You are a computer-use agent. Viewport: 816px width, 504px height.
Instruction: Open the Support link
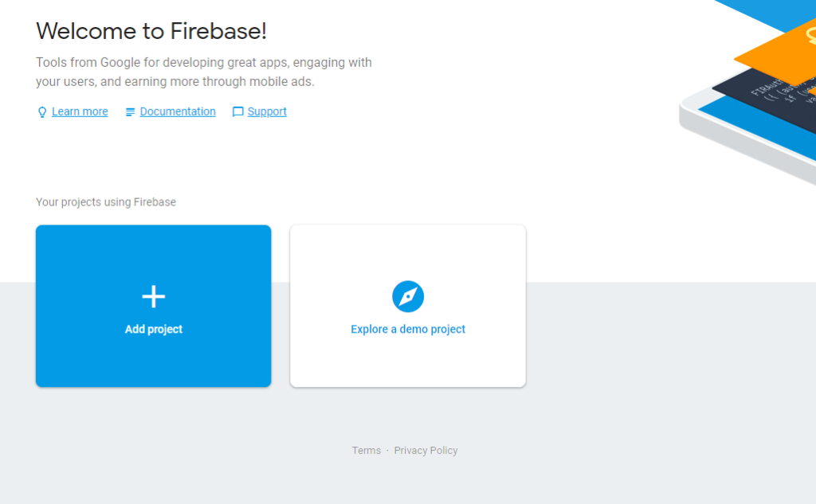tap(266, 111)
